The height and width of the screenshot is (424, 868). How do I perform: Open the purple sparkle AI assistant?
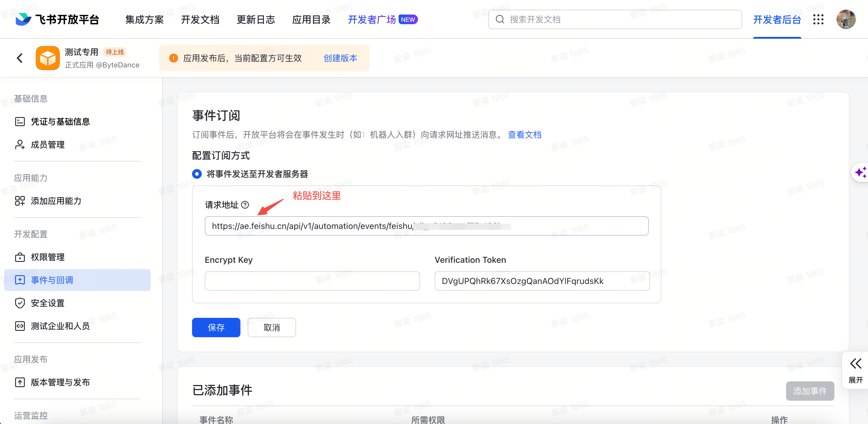point(860,172)
